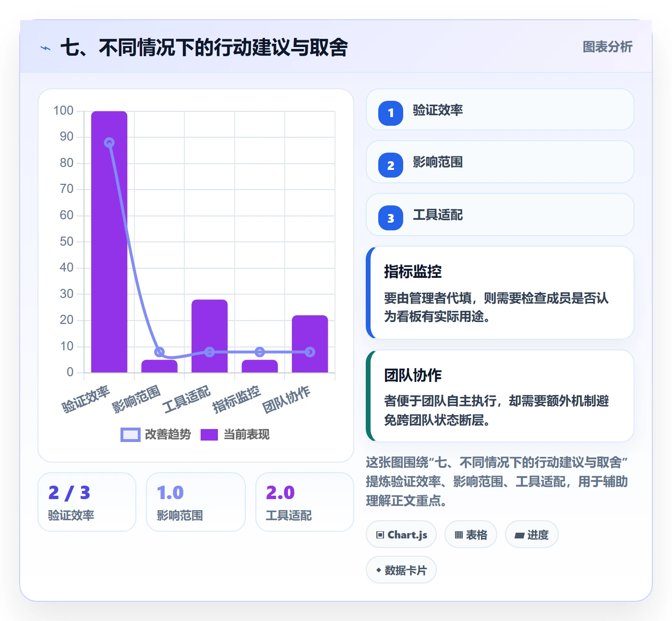Image resolution: width=672 pixels, height=621 pixels.
Task: Click the 团队协作 x-axis label
Action: click(x=287, y=399)
